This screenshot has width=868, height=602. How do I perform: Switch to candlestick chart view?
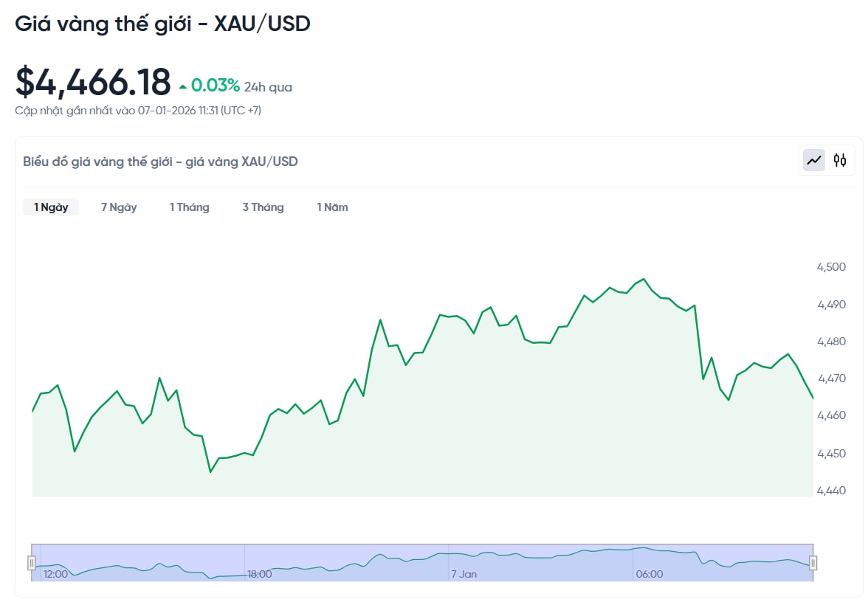[x=840, y=159]
